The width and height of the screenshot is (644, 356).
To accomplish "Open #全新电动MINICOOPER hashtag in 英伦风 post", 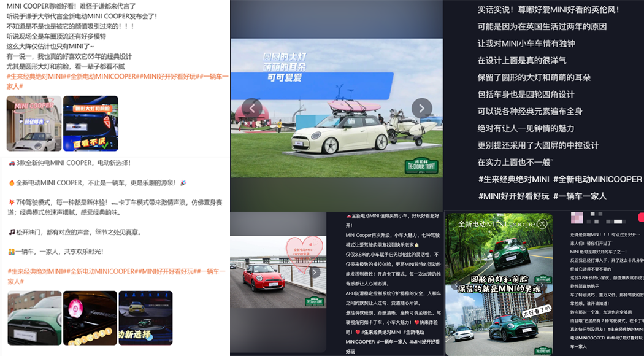I will [597, 179].
